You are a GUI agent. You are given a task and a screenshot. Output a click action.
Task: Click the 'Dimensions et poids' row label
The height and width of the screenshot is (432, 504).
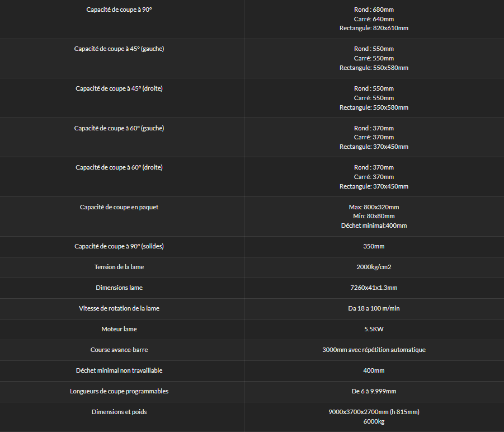(x=119, y=412)
